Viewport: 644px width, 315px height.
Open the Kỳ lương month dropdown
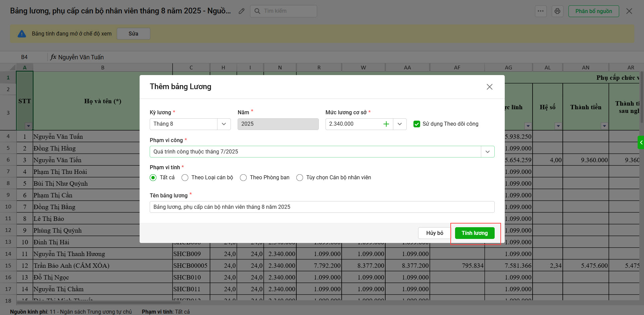point(224,124)
